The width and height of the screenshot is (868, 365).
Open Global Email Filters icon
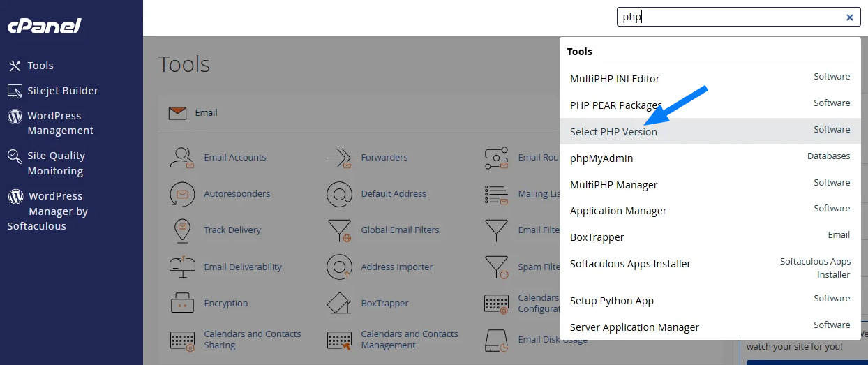339,230
